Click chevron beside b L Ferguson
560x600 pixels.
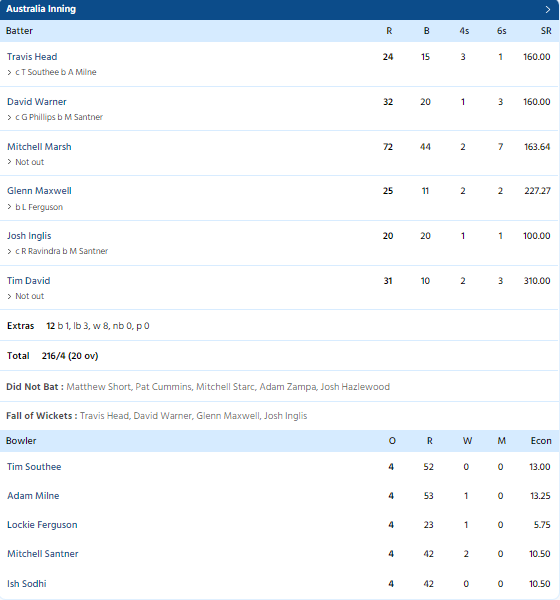click(x=9, y=207)
